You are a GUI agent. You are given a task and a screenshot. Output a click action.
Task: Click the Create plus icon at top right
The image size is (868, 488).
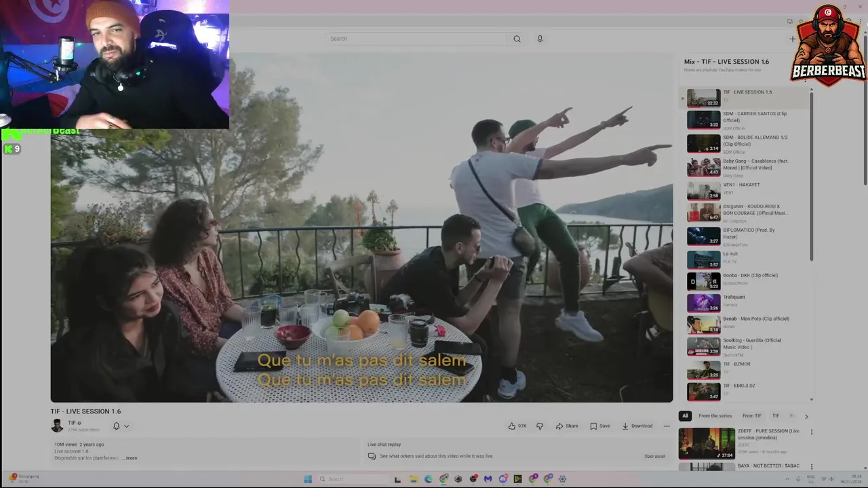pos(792,39)
